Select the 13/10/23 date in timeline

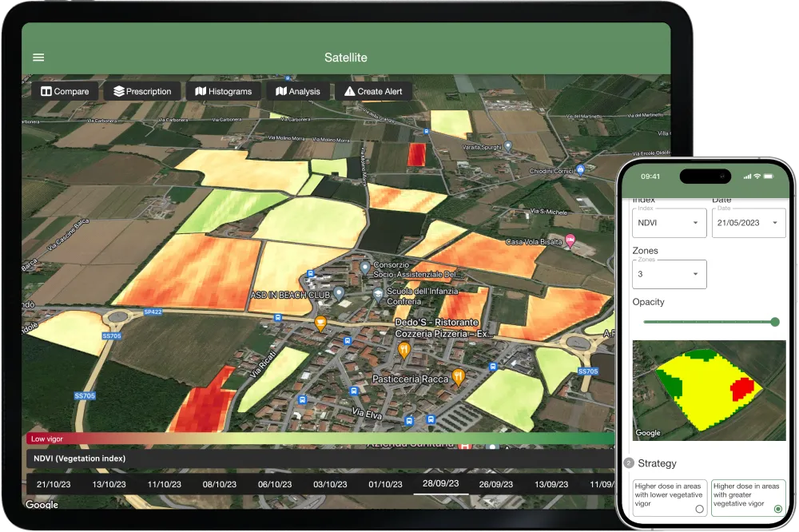(x=109, y=484)
